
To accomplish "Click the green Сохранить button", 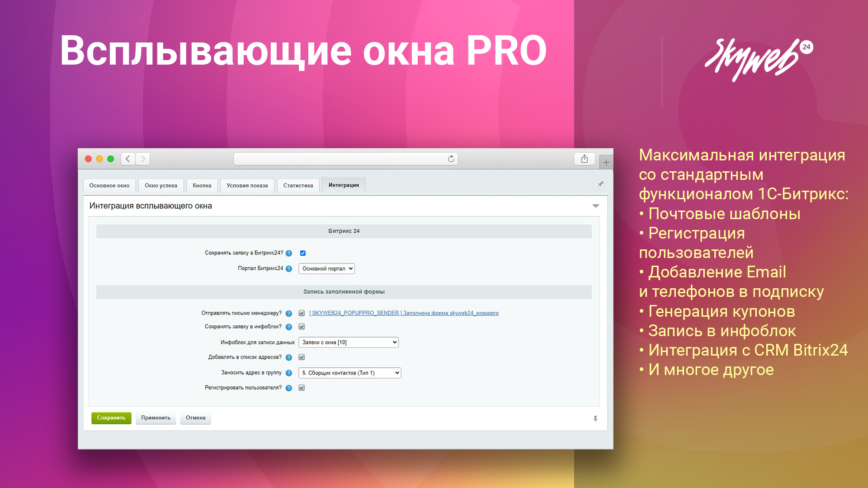I will [x=111, y=418].
